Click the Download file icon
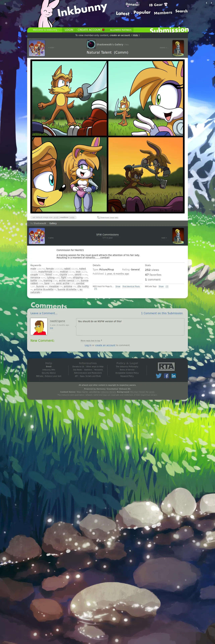Viewport: 215px width, 644px height. pyautogui.click(x=98, y=218)
